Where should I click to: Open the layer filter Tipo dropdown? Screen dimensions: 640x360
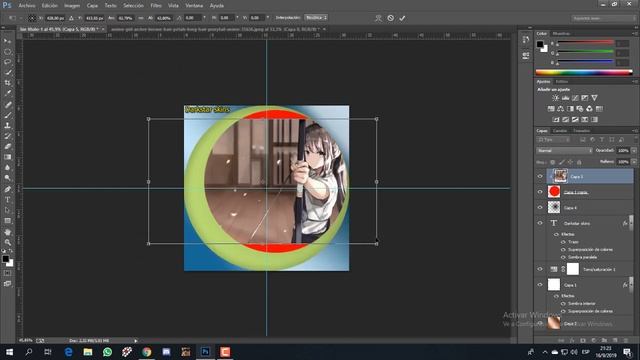553,140
